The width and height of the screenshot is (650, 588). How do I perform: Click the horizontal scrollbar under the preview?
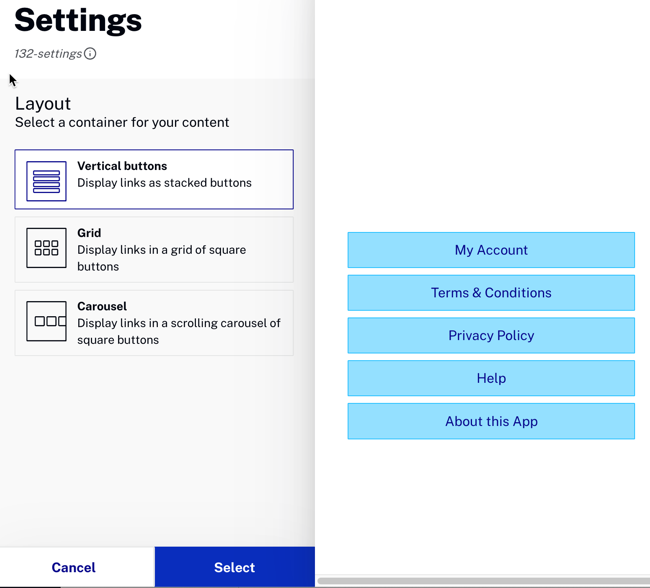click(483, 581)
